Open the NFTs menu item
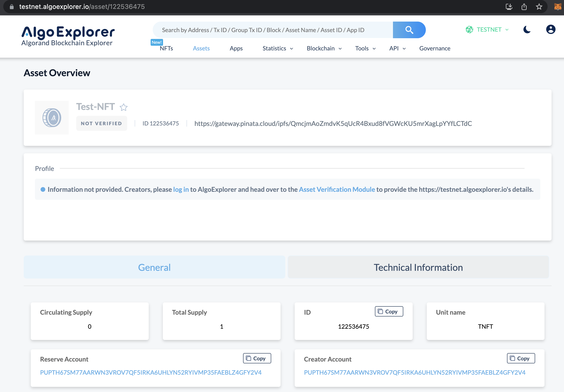The width and height of the screenshot is (564, 392). (166, 48)
